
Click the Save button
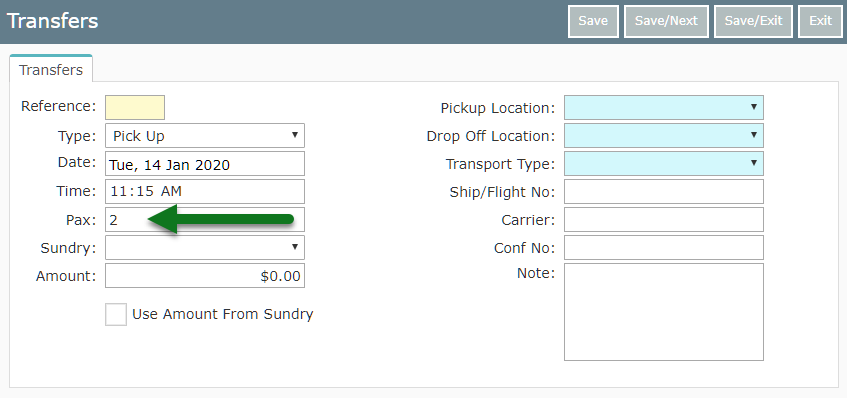pos(593,22)
